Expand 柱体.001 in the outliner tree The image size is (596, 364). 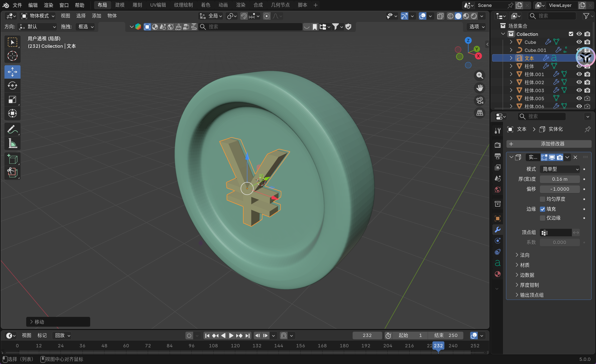[x=511, y=74]
